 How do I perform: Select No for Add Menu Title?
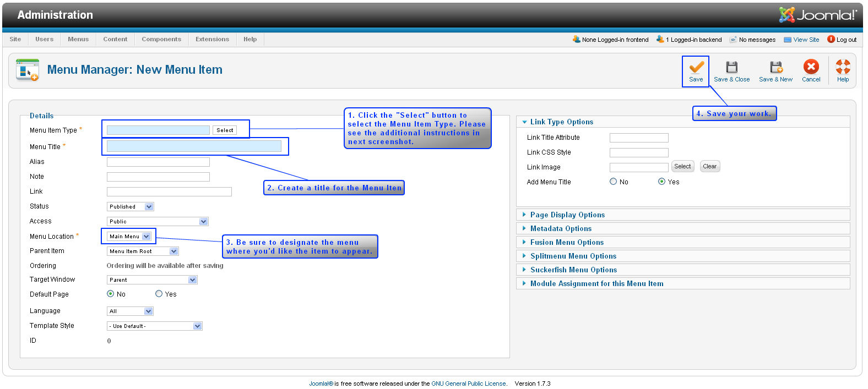pos(613,182)
